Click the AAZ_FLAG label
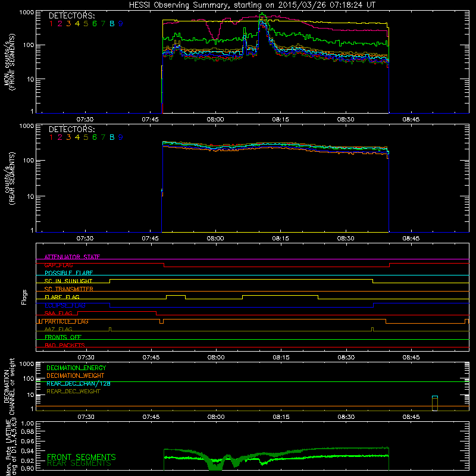The height and width of the screenshot is (476, 476). (x=58, y=329)
